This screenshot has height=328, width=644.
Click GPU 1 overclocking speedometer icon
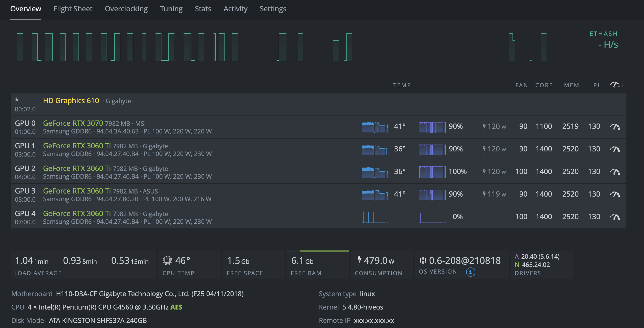615,149
